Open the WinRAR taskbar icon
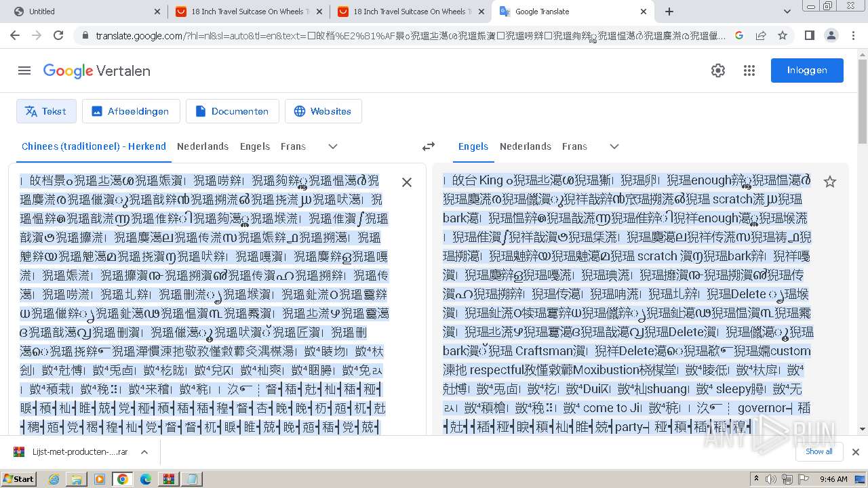This screenshot has width=868, height=488. 169,479
